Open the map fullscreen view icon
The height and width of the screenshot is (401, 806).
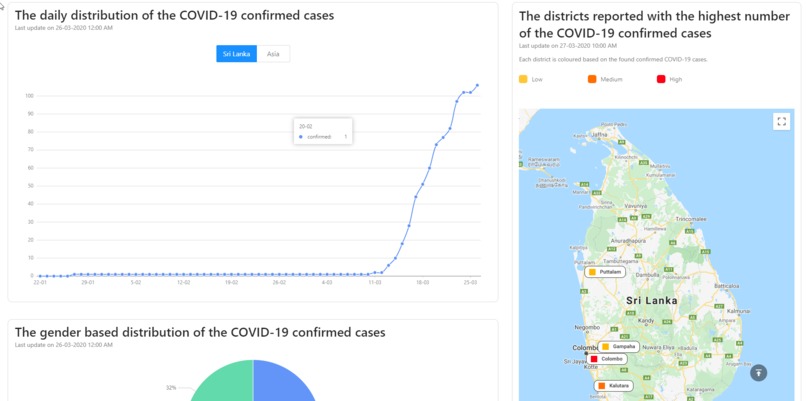(x=781, y=121)
